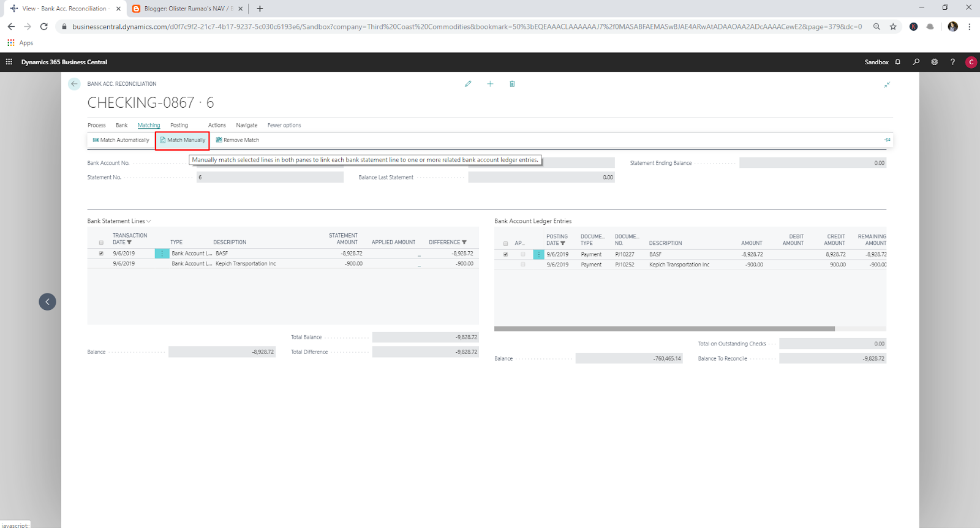
Task: Bookmark this page with the star icon
Action: (893, 26)
